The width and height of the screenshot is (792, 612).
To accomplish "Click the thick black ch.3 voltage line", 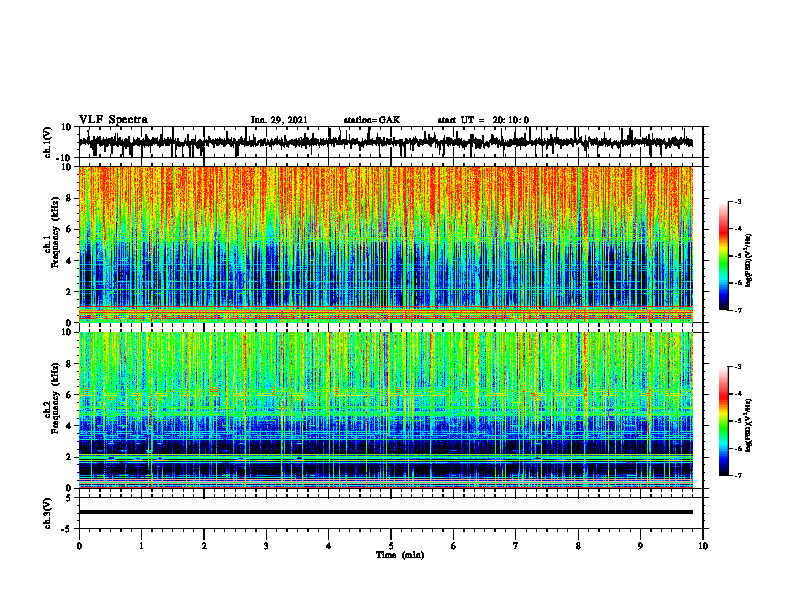I will 385,512.
